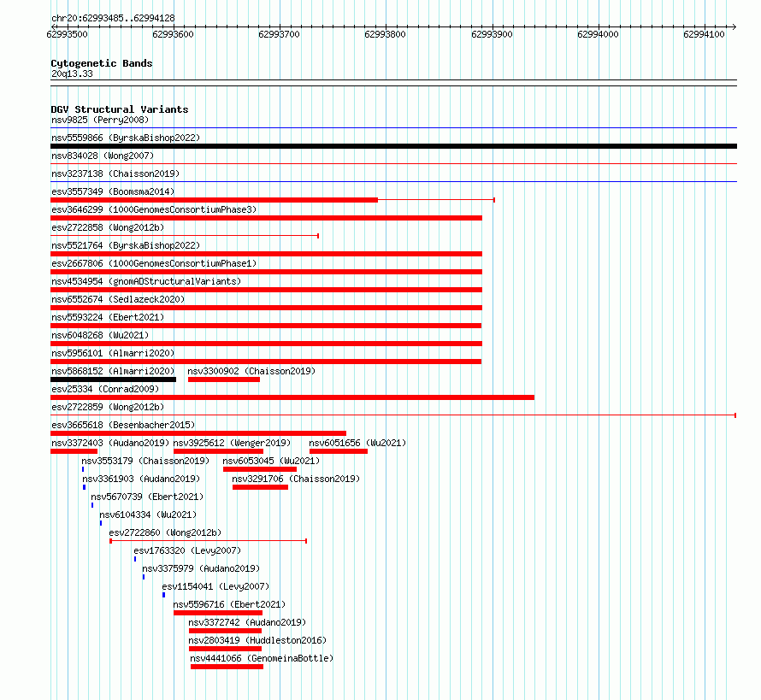Click the nsv9825 (Perry2008) variant label

coord(100,120)
